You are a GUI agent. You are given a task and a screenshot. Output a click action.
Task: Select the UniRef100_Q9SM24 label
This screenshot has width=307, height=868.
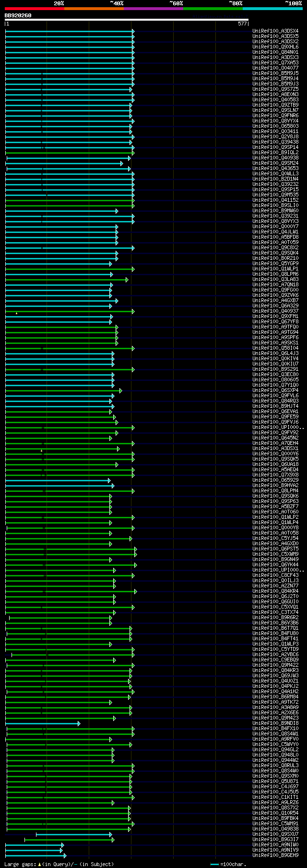pos(275,163)
